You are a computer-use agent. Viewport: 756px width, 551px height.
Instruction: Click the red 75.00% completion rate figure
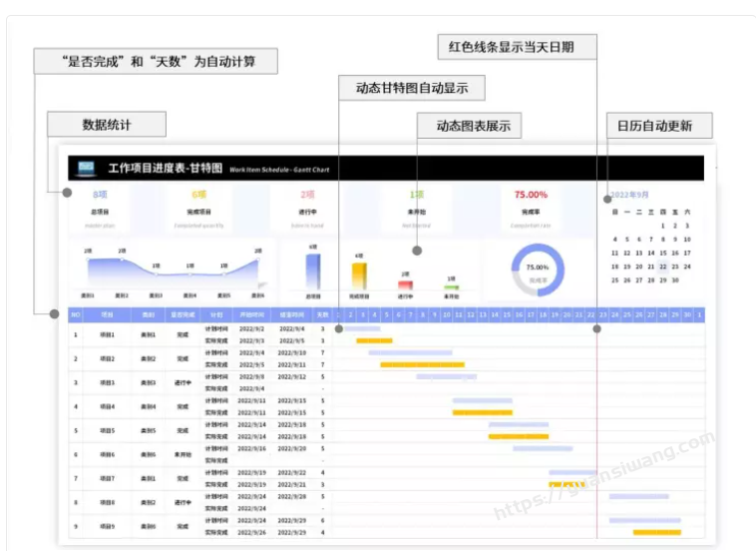pyautogui.click(x=531, y=195)
